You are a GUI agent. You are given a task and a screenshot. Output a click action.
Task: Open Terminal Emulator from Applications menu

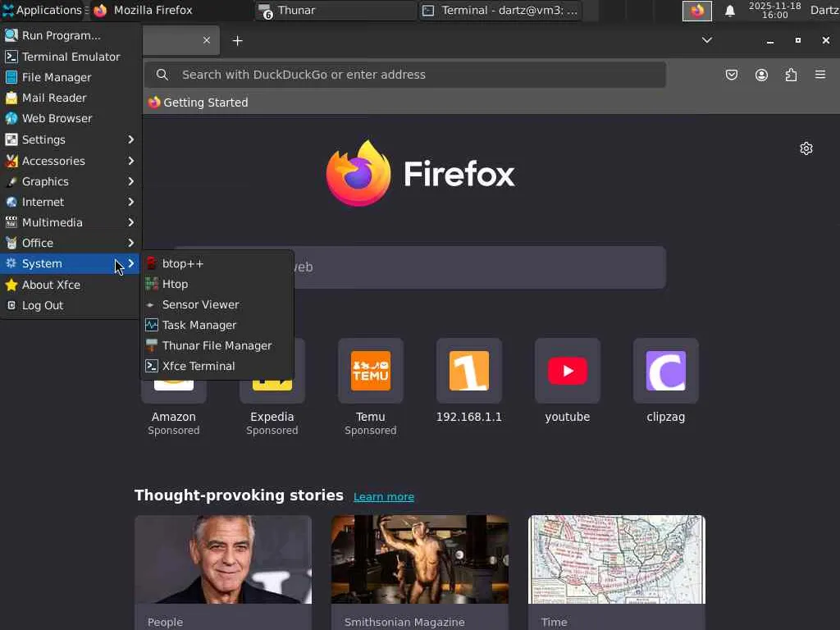click(71, 57)
